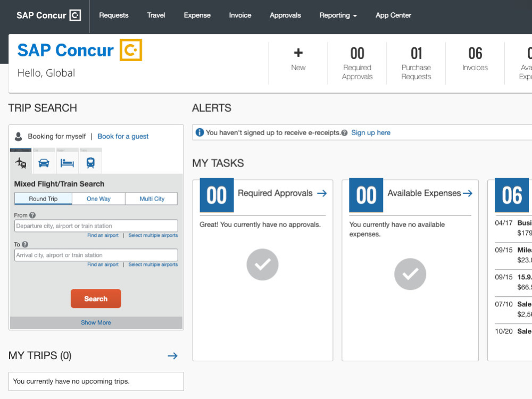Image resolution: width=532 pixels, height=399 pixels.
Task: Open the 00 Required Approvals header tile
Action: (x=357, y=63)
